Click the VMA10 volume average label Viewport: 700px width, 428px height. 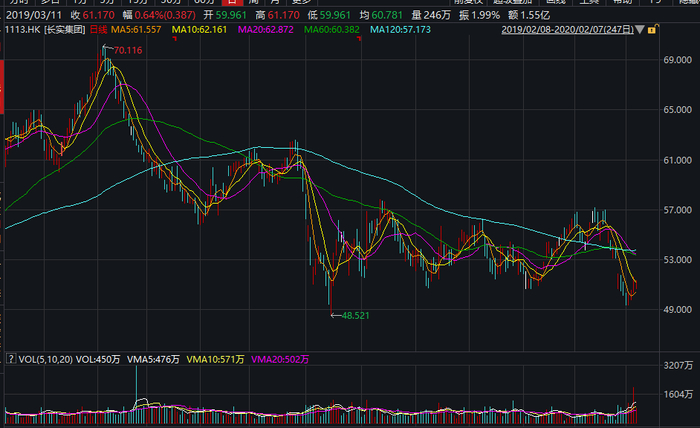(x=213, y=359)
